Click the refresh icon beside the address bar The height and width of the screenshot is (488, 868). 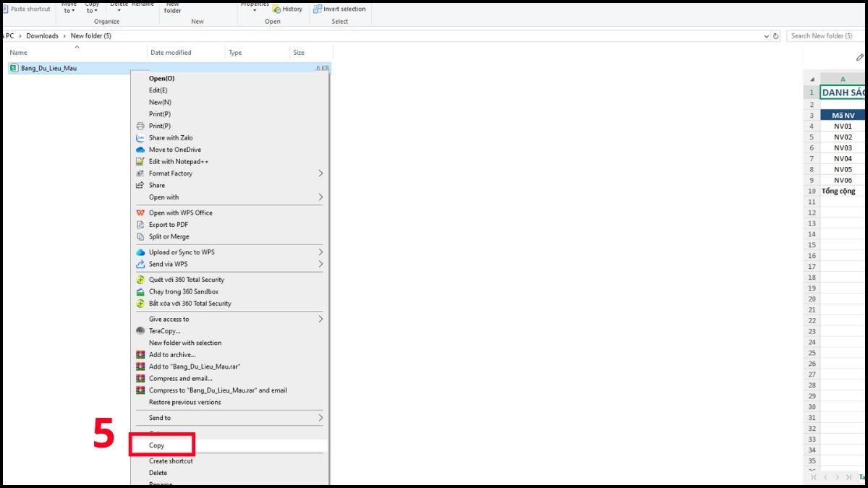776,35
